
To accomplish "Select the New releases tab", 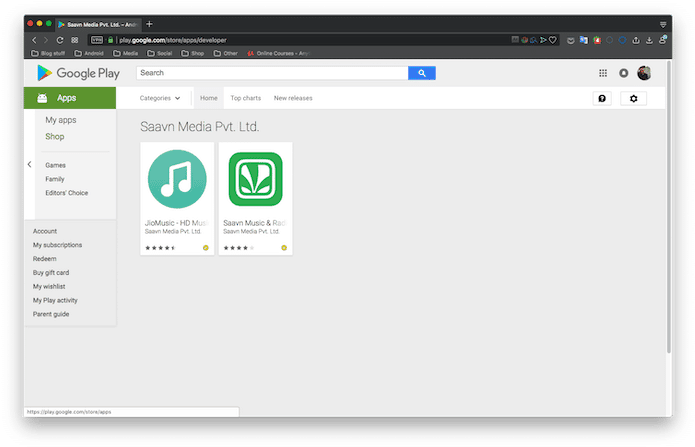I will tap(293, 98).
